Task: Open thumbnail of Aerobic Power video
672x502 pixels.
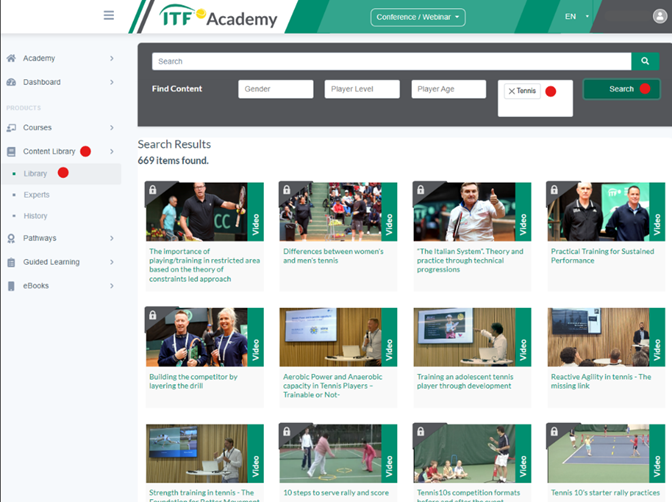Action: click(338, 337)
